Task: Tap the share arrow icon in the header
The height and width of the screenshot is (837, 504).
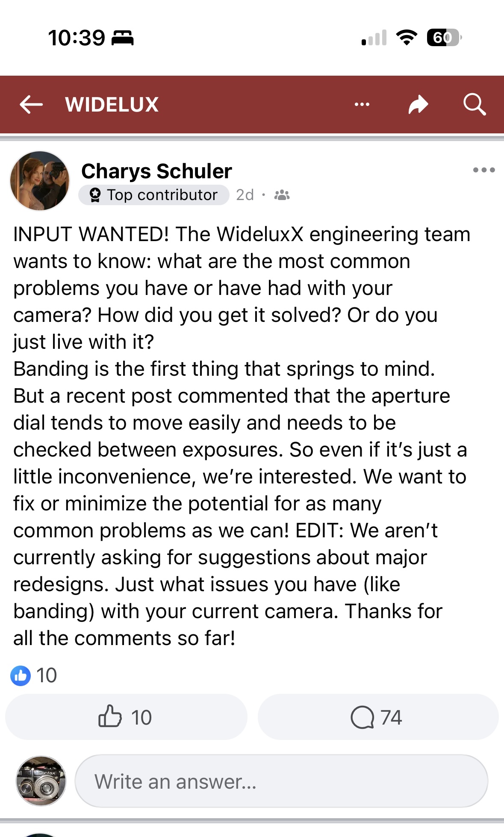Action: click(418, 105)
